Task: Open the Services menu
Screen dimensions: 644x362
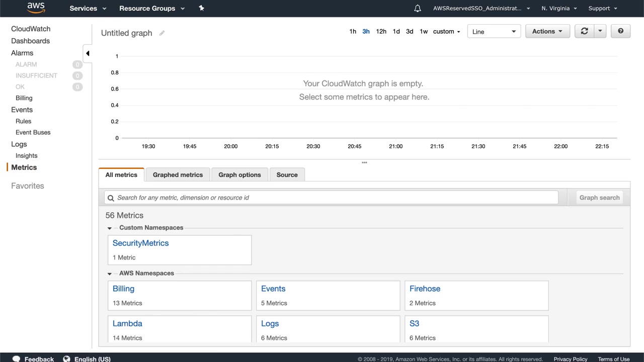Action: click(x=88, y=8)
